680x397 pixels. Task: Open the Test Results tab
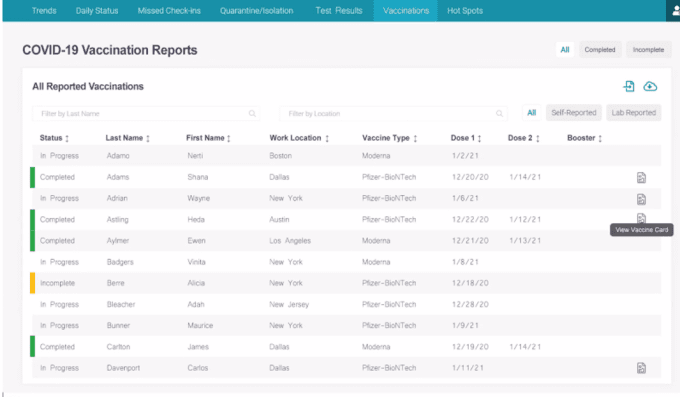pyautogui.click(x=339, y=10)
